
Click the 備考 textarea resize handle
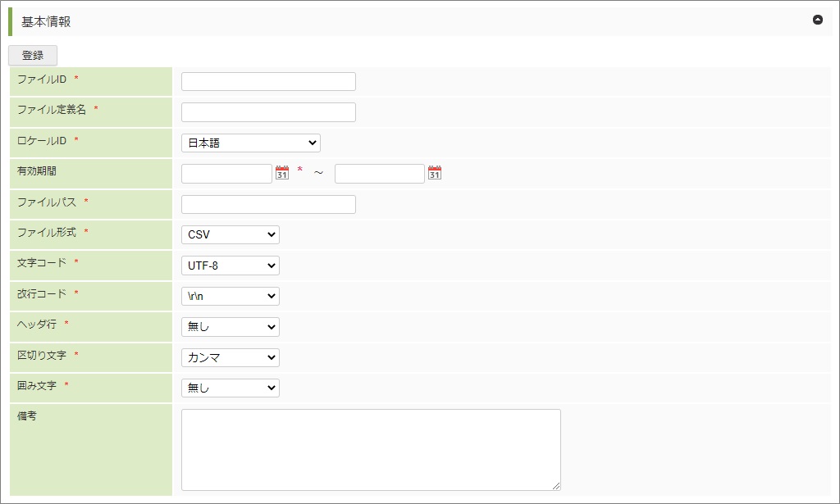[556, 486]
